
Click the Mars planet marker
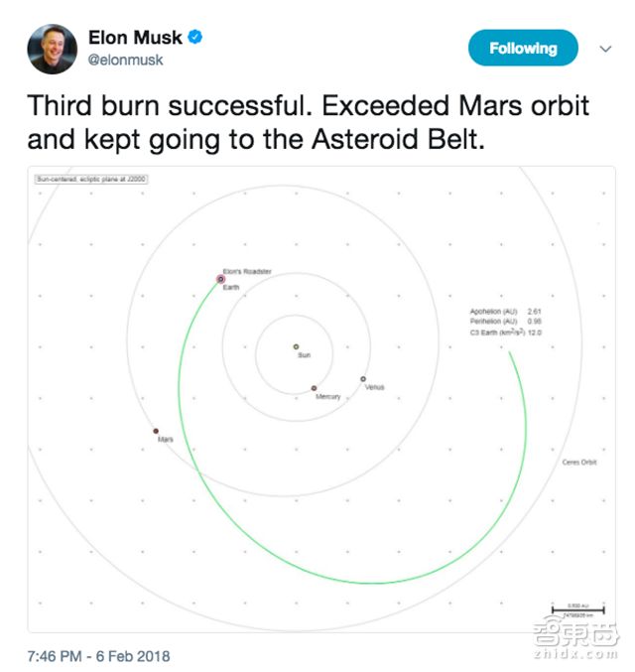(156, 431)
